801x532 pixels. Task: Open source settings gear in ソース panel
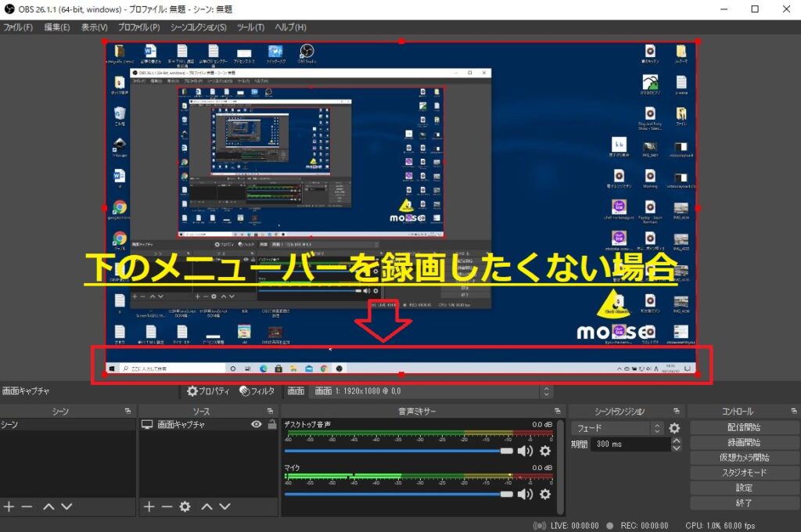185,507
